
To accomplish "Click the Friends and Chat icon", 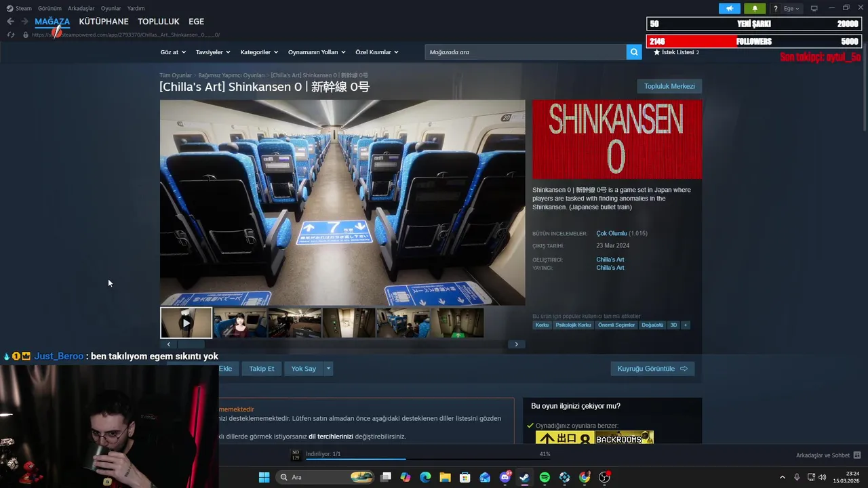I will 856,455.
